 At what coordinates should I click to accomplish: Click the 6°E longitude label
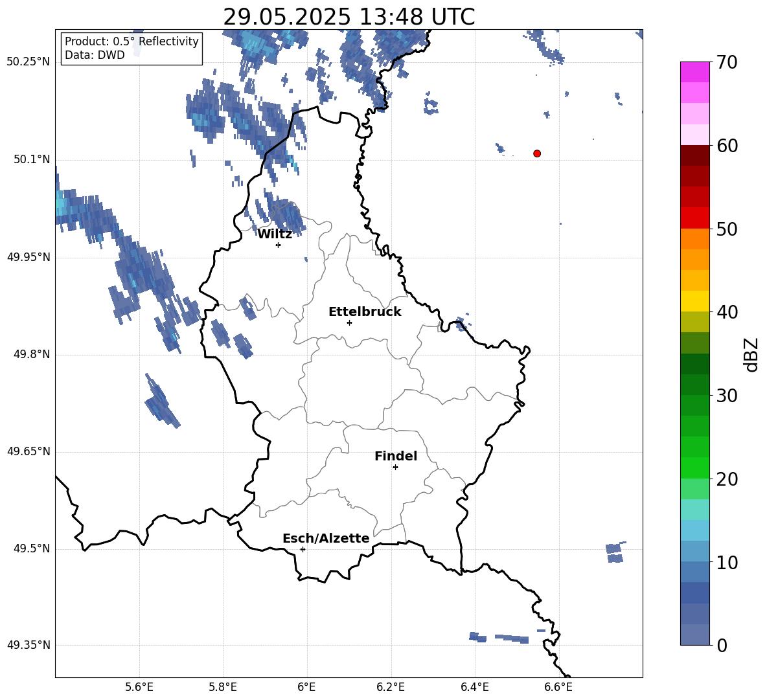click(x=306, y=687)
